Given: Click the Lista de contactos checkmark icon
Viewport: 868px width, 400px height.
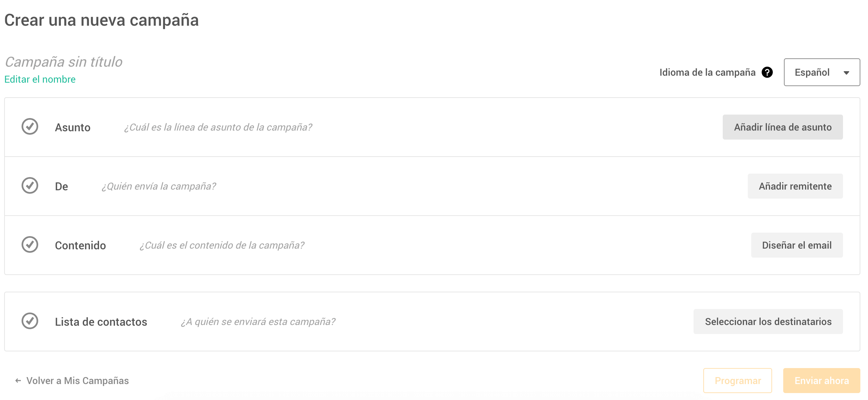Looking at the screenshot, I should 30,321.
